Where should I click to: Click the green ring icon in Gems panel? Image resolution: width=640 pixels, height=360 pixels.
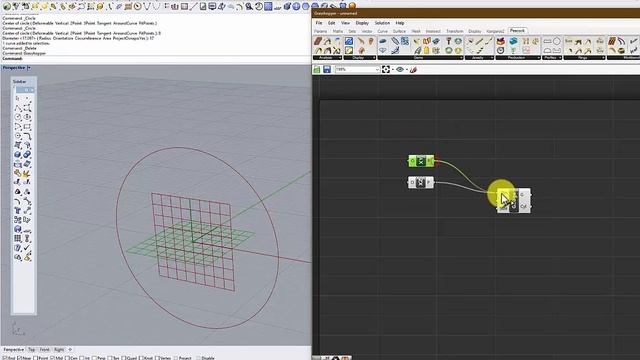[x=449, y=50]
